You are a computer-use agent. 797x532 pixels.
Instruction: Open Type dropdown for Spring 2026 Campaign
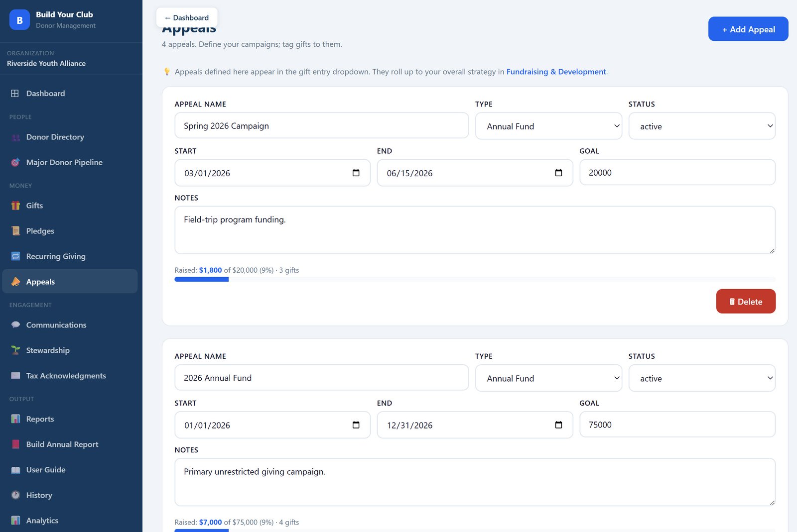(548, 126)
